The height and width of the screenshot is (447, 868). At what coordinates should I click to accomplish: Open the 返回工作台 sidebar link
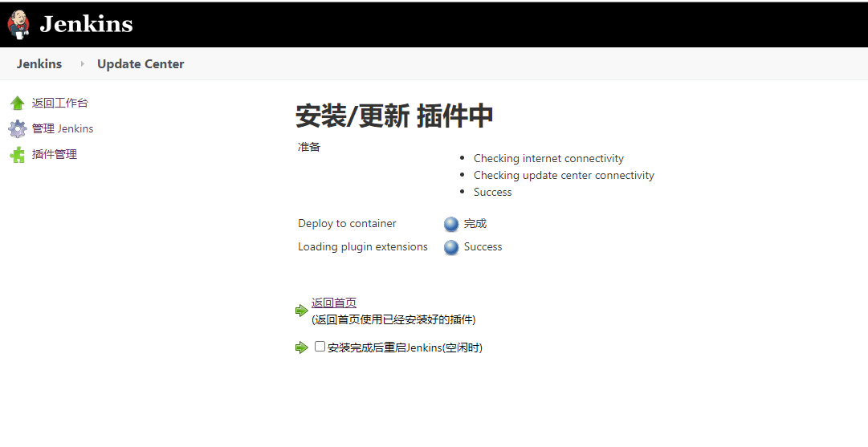[60, 104]
